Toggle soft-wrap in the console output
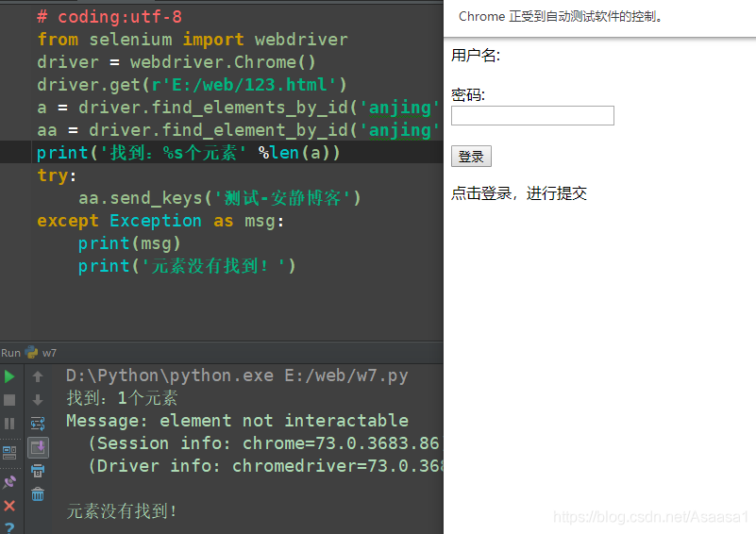Viewport: 756px width, 534px height. pos(38,424)
